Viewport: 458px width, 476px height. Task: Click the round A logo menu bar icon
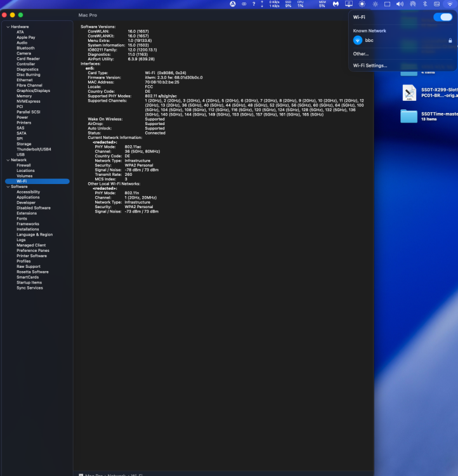pos(233,4)
